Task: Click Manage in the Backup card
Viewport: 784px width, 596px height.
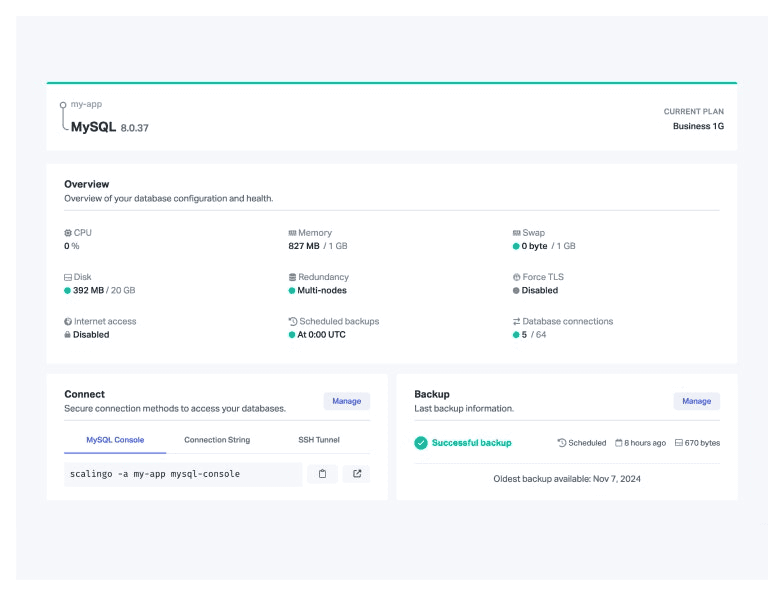Action: click(696, 401)
